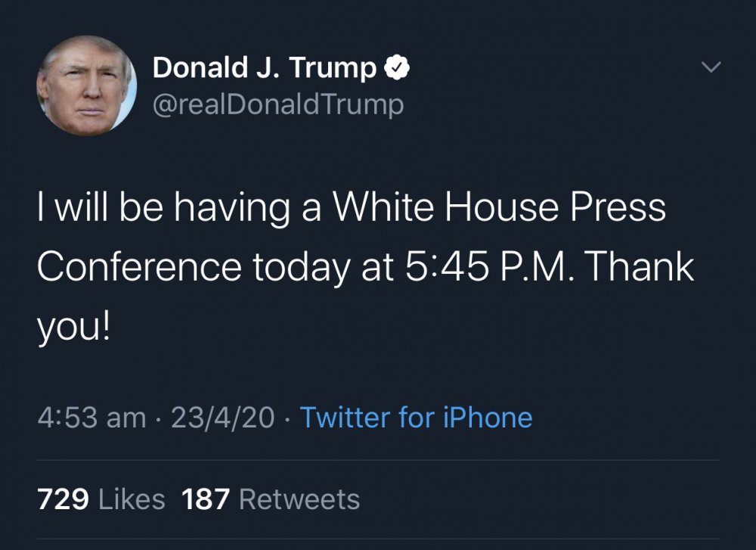View the list of 729 Likes
Viewport: 756px width, 550px height.
[x=101, y=499]
